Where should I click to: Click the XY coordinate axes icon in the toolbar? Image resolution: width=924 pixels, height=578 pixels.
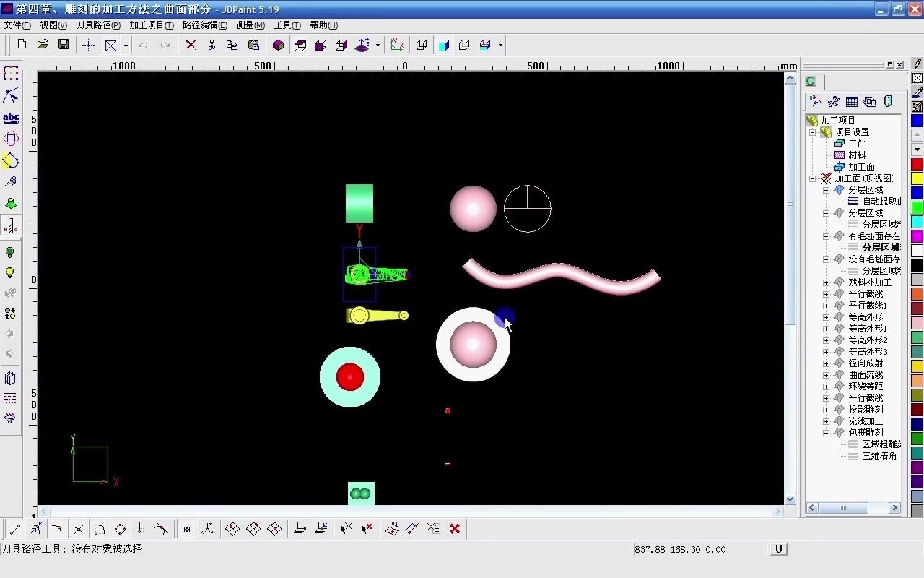(x=396, y=45)
